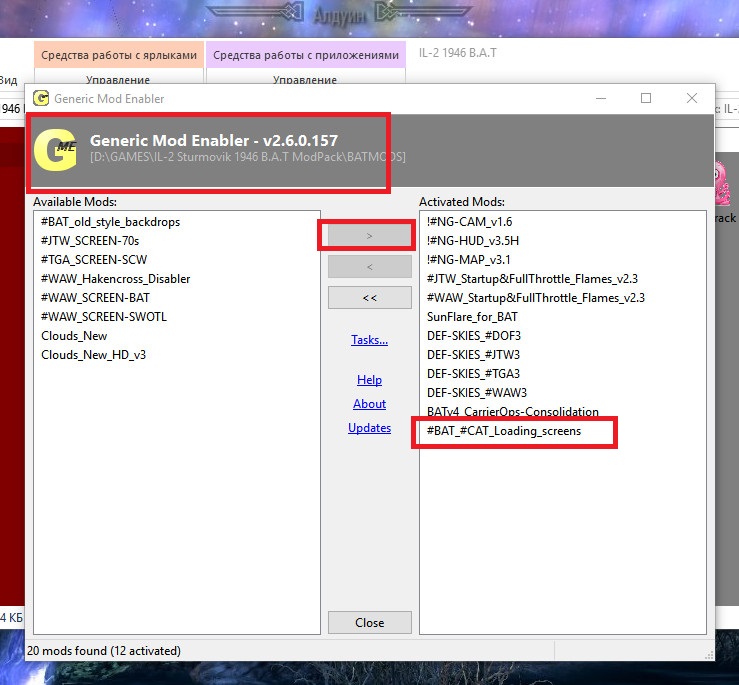Click the Close button at bottom
The image size is (739, 685).
[370, 623]
